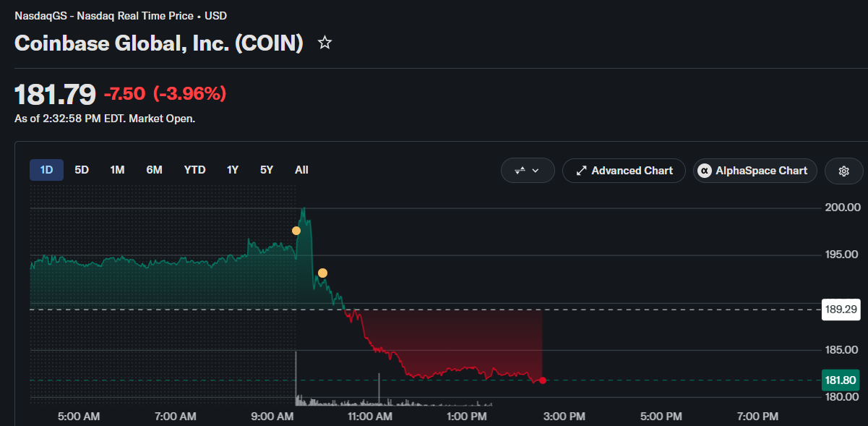Click the 7:00 AM time axis label
Screen dimensions: 868x426
(176, 417)
